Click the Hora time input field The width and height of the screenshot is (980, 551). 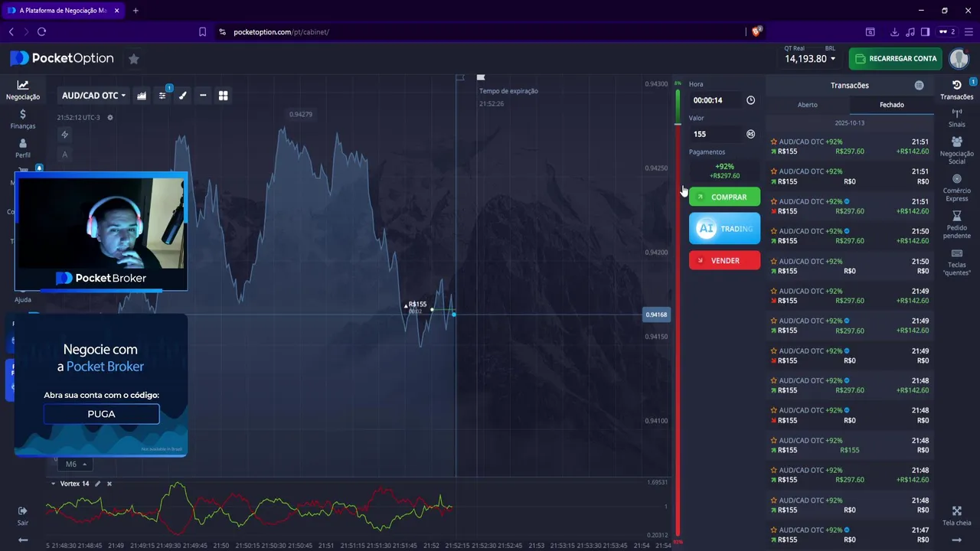coord(715,100)
